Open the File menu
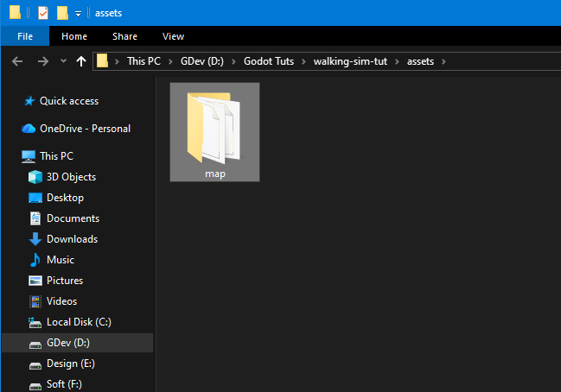This screenshot has height=392, width=561. pos(24,36)
